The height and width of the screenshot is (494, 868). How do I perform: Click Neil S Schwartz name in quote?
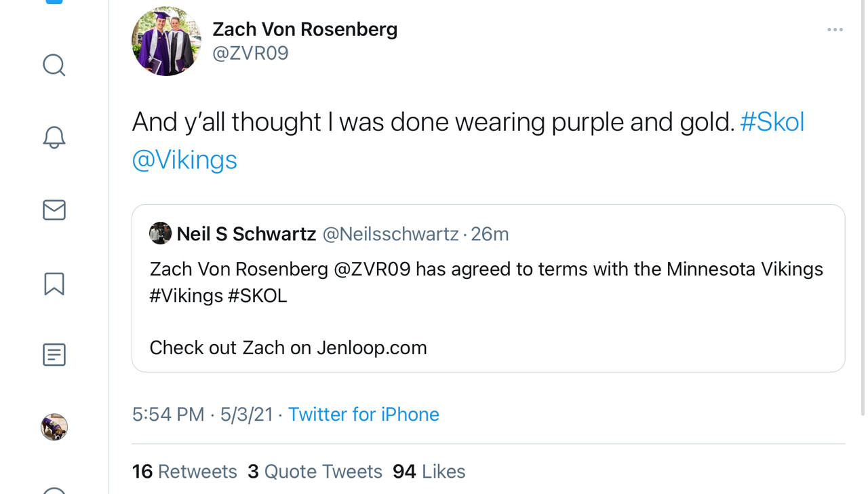(246, 234)
